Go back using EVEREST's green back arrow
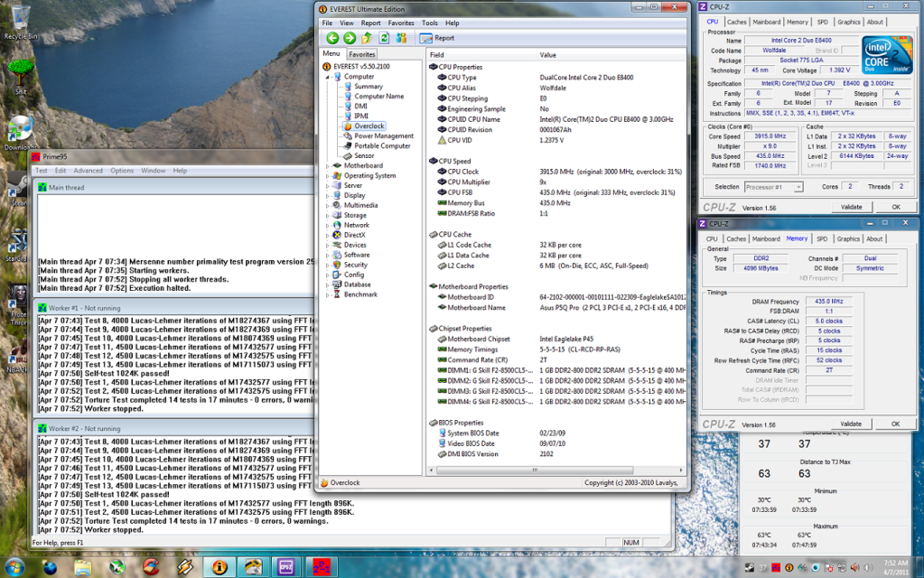This screenshot has width=924, height=578. tap(332, 38)
